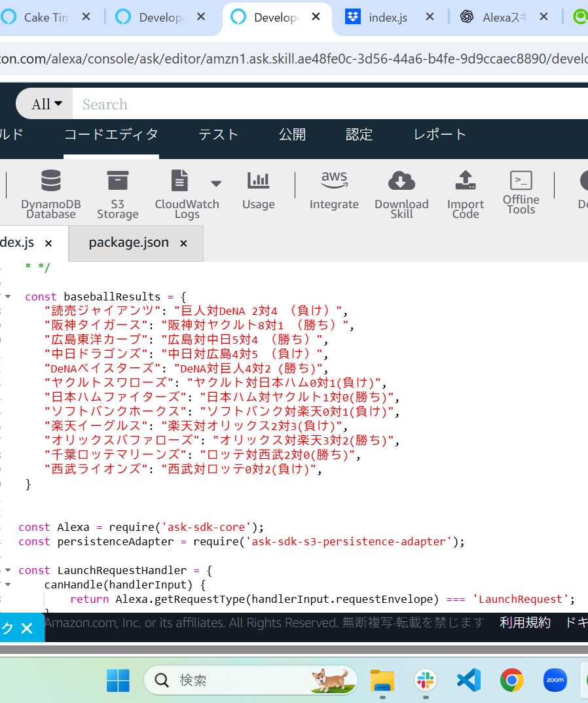This screenshot has width=588, height=703.
Task: Open Offline Tools terminal icon
Action: coord(521,181)
